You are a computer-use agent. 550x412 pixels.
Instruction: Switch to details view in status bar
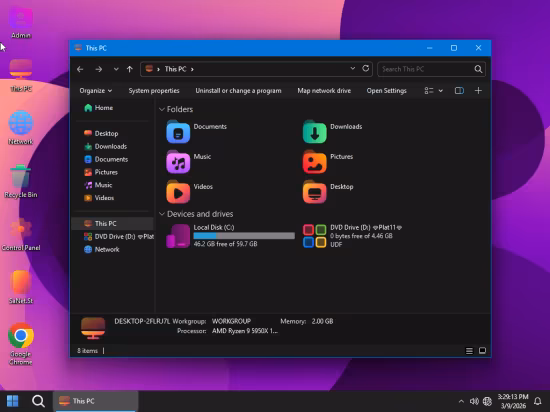[x=469, y=351]
